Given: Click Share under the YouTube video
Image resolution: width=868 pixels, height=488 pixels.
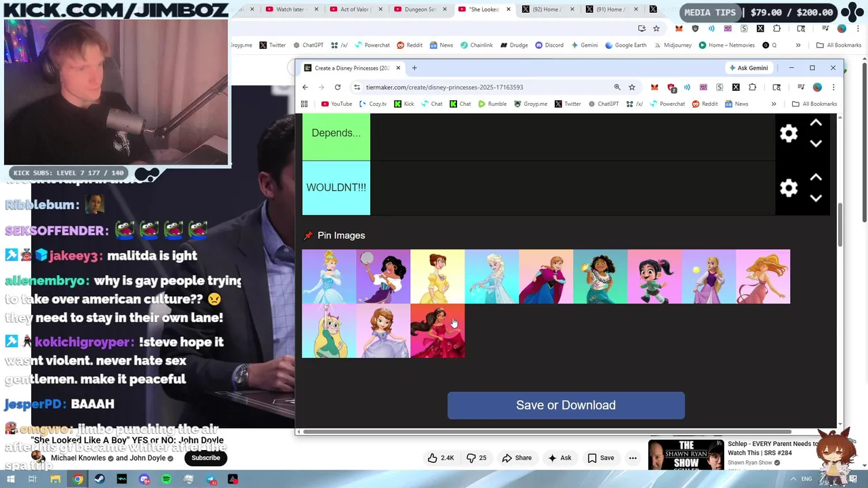Looking at the screenshot, I should point(517,458).
